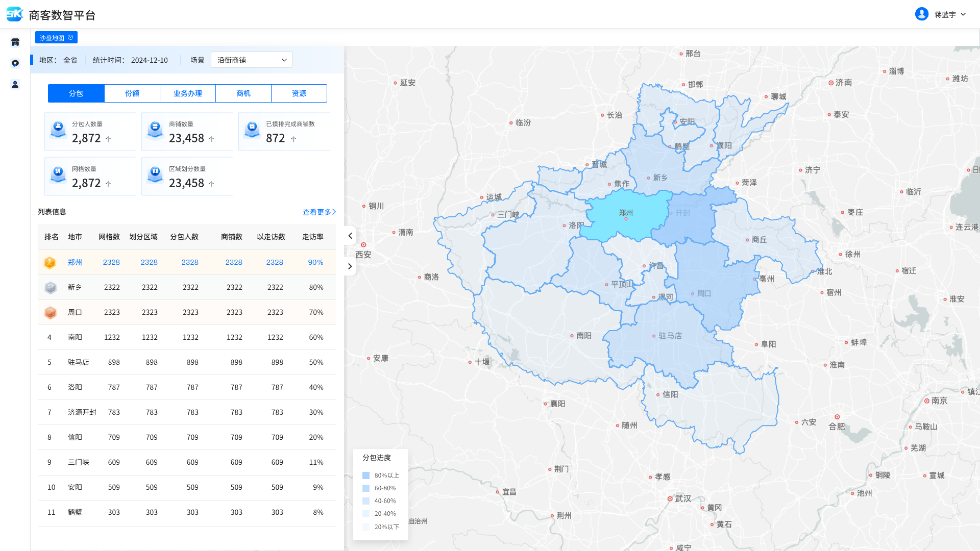This screenshot has height=551, width=980.
Task: Collapse left panel with left chevron
Action: [x=350, y=236]
